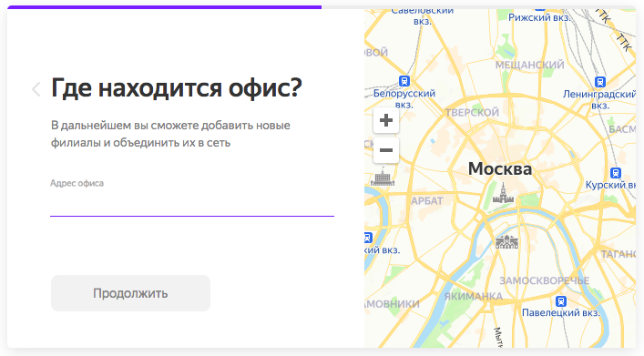Click the government building landmark icon near Арбат

[x=383, y=177]
